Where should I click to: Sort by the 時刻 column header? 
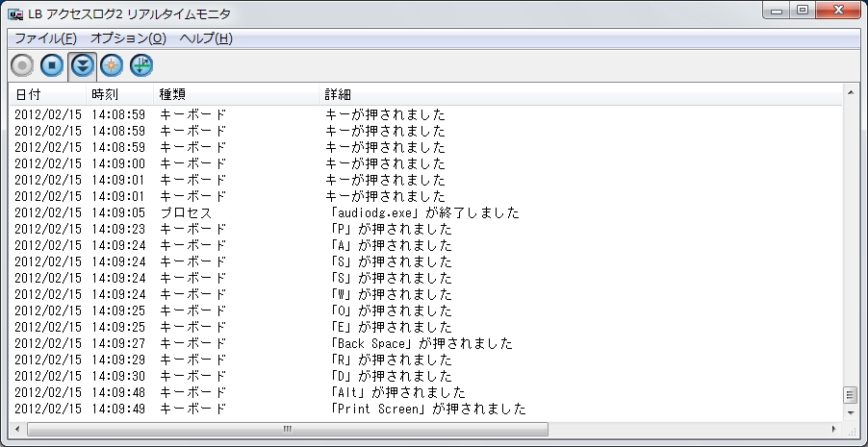pos(120,94)
